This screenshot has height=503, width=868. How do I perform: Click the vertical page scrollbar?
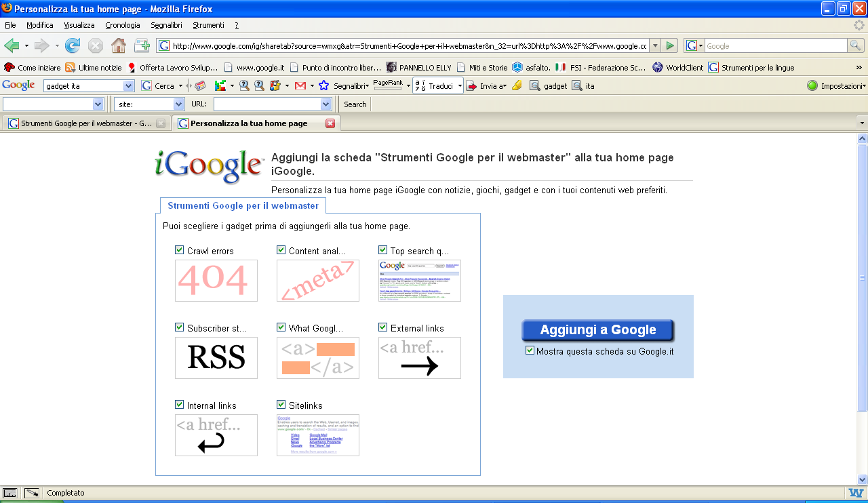point(862,278)
